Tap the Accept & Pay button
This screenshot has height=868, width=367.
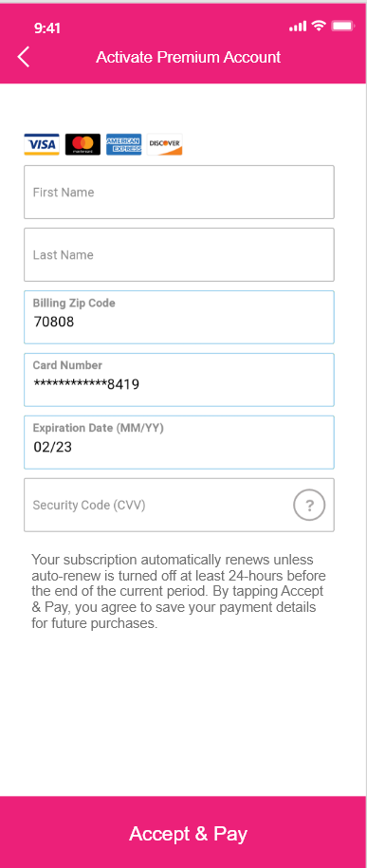(183, 832)
